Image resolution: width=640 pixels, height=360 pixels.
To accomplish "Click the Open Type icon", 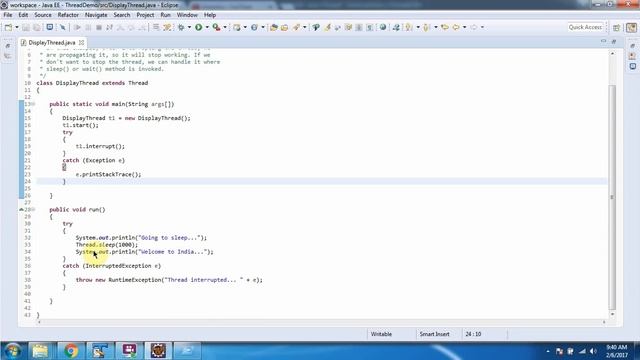I will (x=274, y=27).
